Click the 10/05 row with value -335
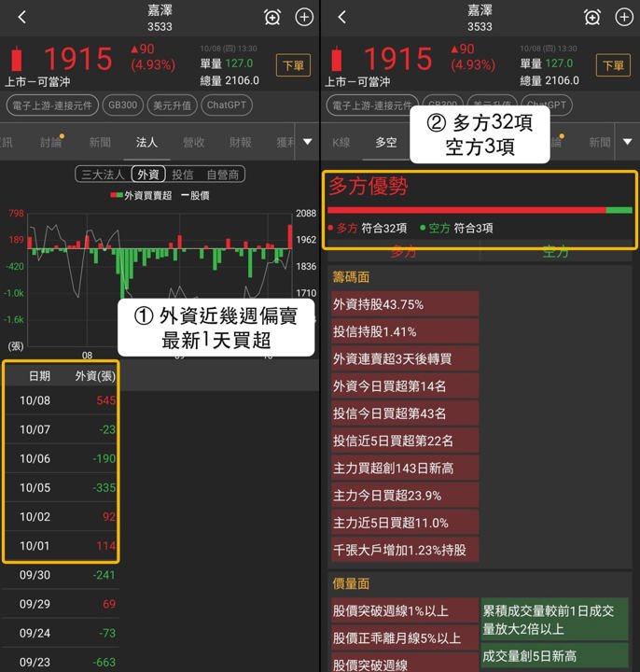640x672 pixels. (x=61, y=488)
